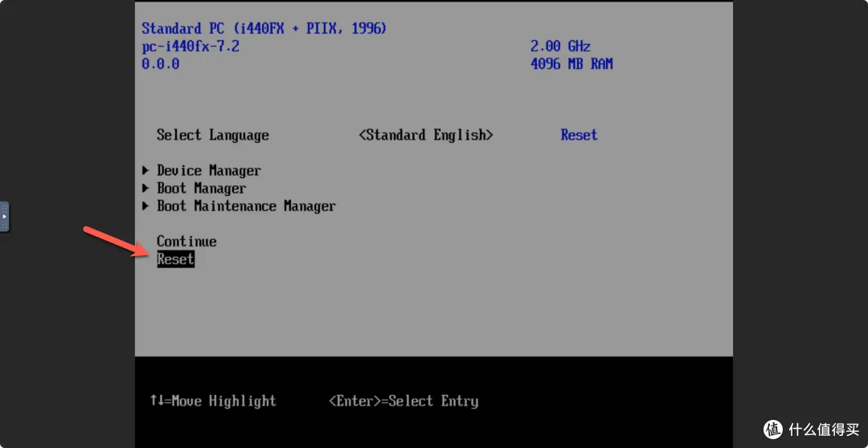Click the 0.0.0 firmware version text
868x448 pixels.
pos(161,63)
